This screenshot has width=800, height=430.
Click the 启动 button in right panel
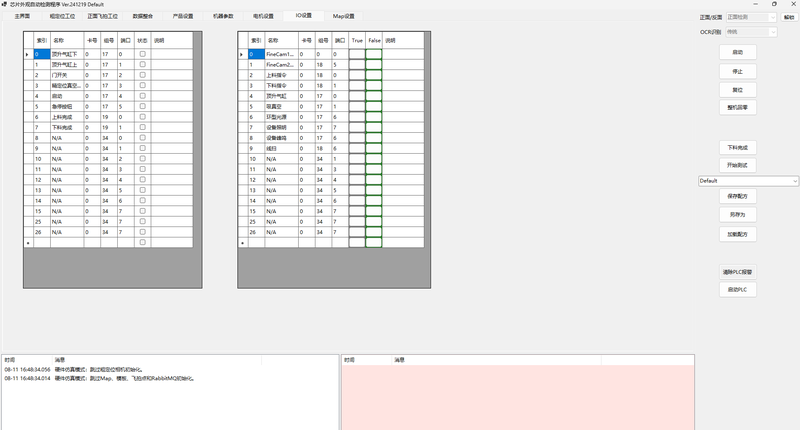point(738,52)
